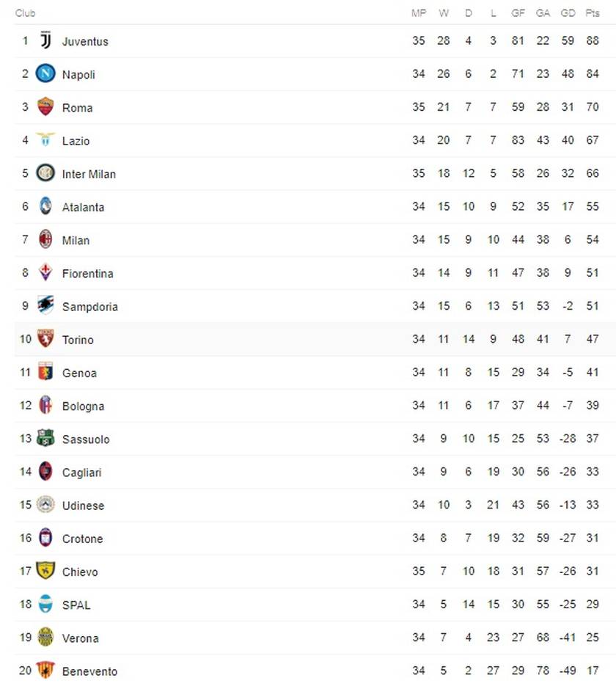616x689 pixels.
Task: Click the Roma club crest
Action: pyautogui.click(x=45, y=107)
